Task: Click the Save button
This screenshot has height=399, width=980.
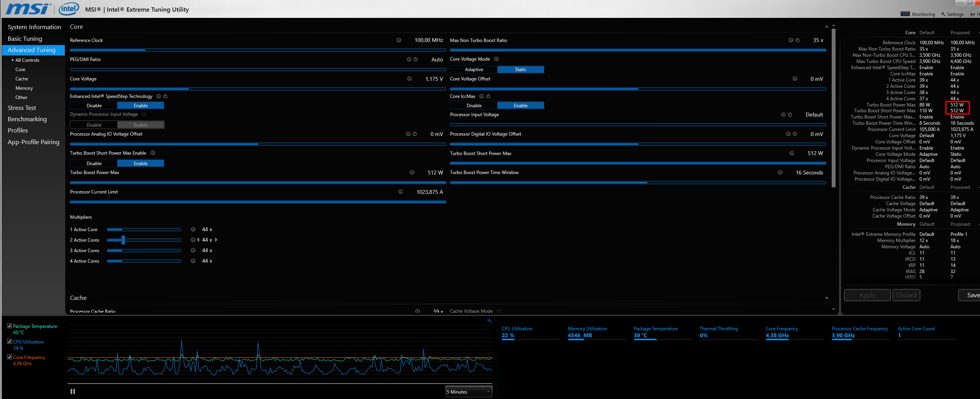Action: 970,295
